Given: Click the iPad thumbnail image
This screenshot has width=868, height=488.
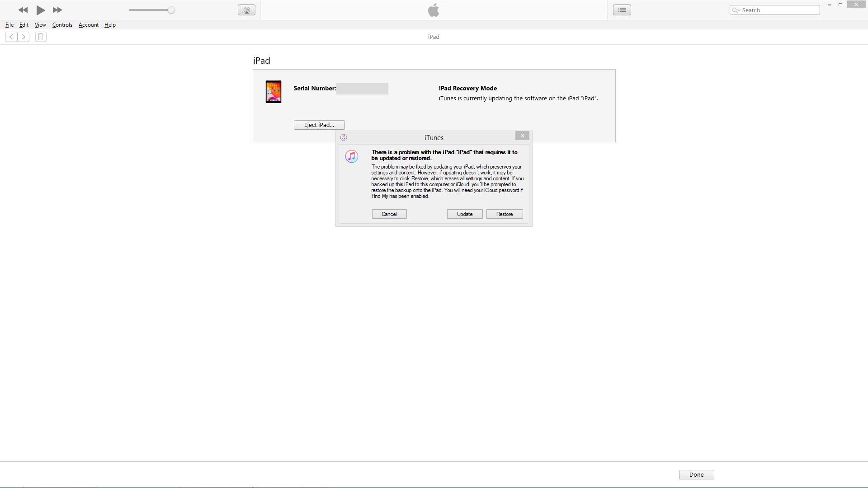Looking at the screenshot, I should pyautogui.click(x=274, y=92).
